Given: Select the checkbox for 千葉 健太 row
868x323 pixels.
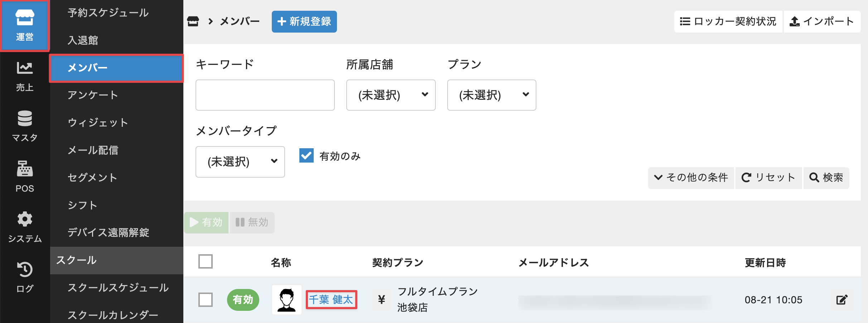Looking at the screenshot, I should pos(206,300).
